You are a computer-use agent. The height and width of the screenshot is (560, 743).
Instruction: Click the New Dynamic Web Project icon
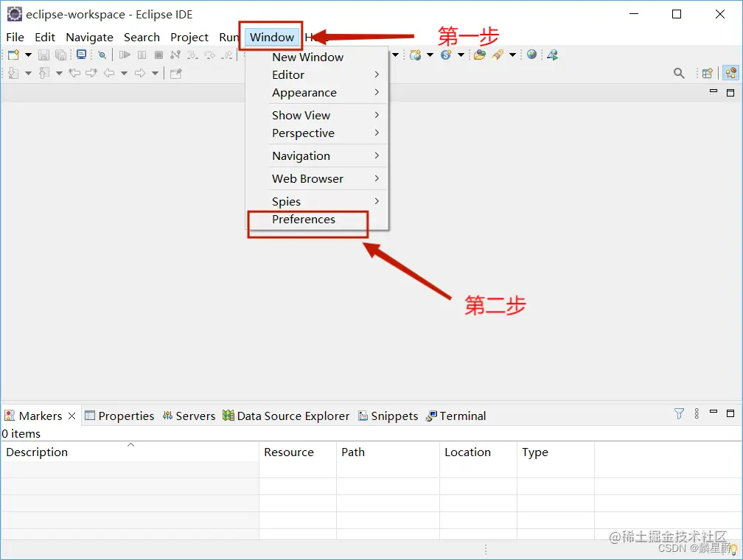pyautogui.click(x=416, y=55)
